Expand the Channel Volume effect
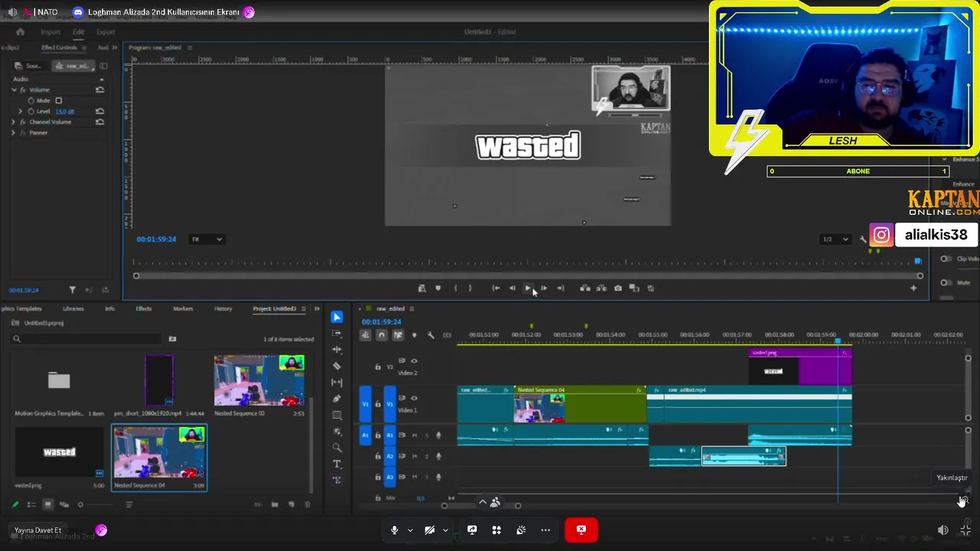 13,122
